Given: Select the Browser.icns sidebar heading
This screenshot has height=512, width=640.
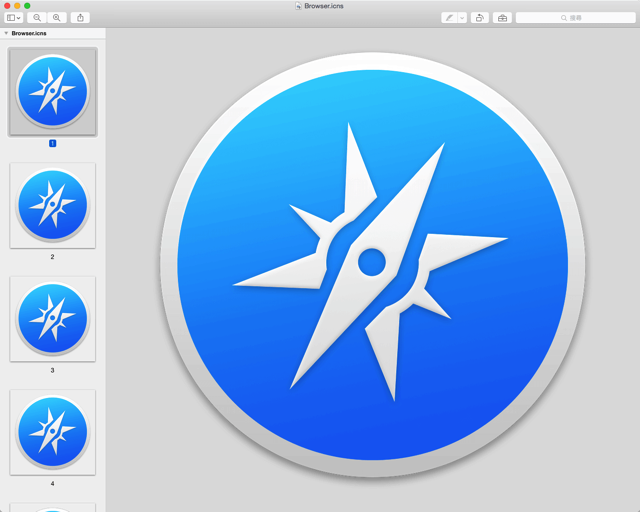Looking at the screenshot, I should [x=29, y=33].
